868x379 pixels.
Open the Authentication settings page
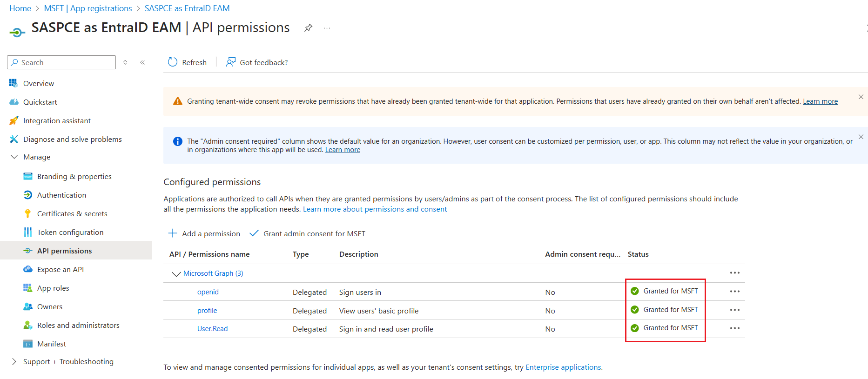point(61,195)
